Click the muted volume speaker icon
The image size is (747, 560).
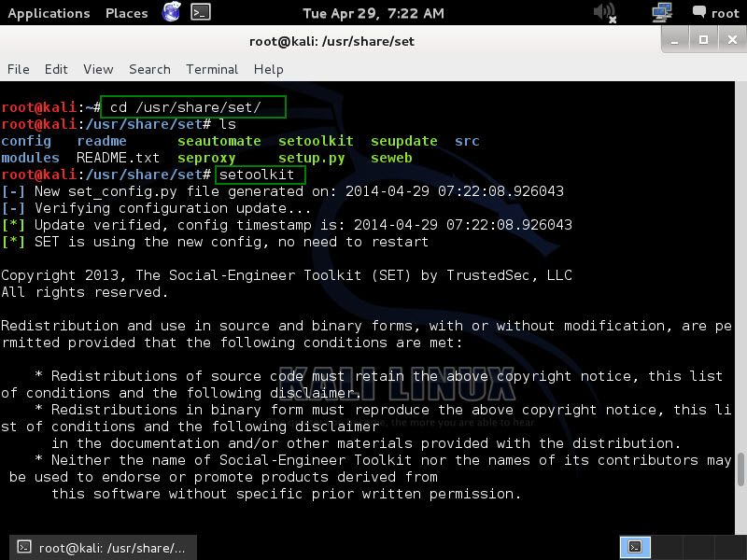click(605, 12)
